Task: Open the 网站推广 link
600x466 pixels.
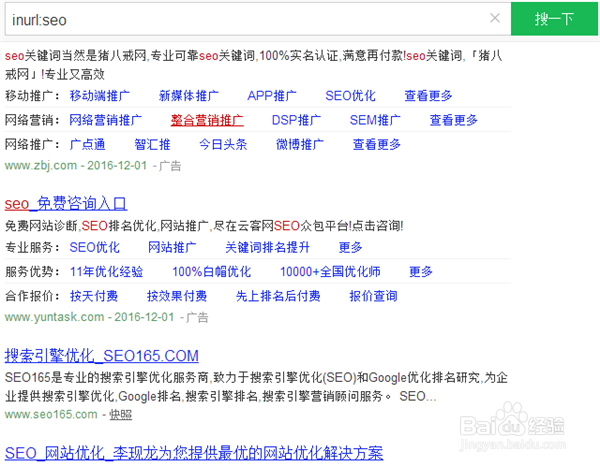Action: pos(172,248)
